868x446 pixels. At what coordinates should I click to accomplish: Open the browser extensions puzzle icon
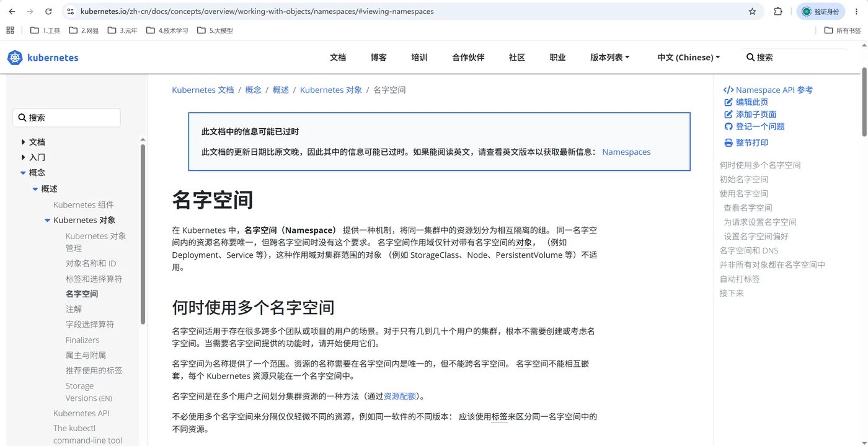(778, 11)
